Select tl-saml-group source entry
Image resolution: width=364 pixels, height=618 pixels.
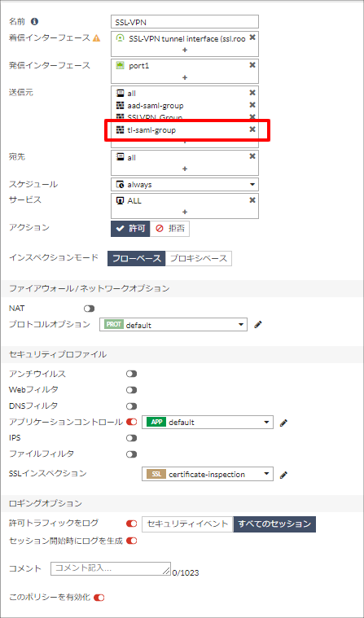point(151,130)
